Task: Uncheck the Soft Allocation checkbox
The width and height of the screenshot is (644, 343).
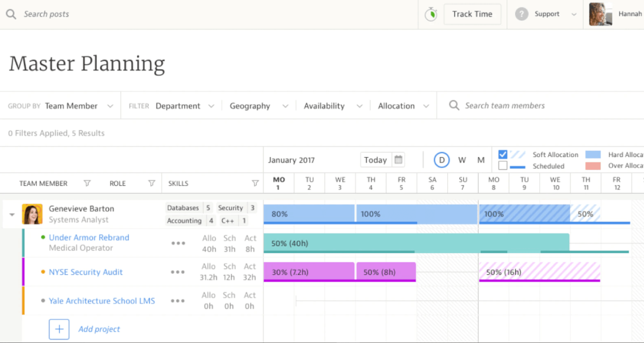Action: (503, 154)
